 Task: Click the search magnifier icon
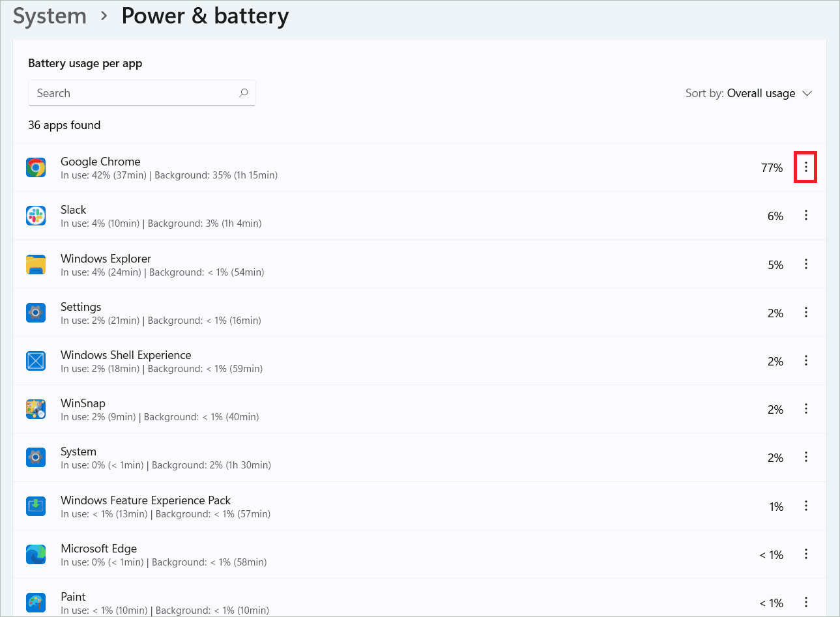244,93
